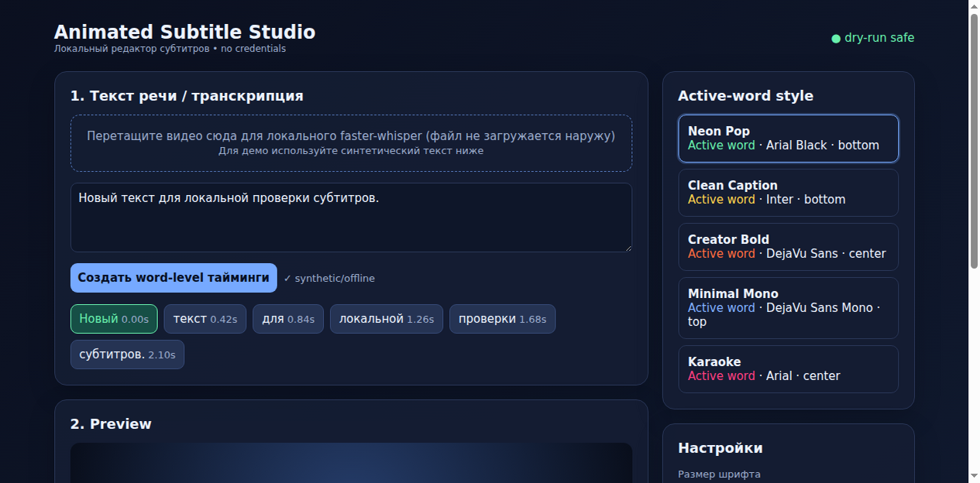
Task: Select the word chip Новый 0.00s
Action: click(114, 319)
